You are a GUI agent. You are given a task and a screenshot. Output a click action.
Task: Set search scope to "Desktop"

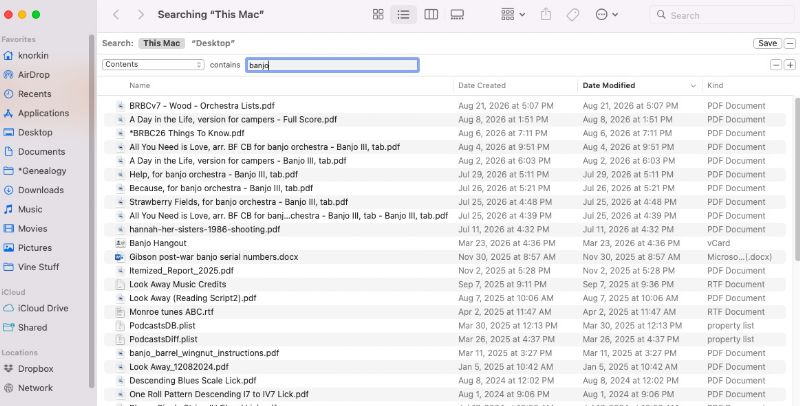[213, 43]
